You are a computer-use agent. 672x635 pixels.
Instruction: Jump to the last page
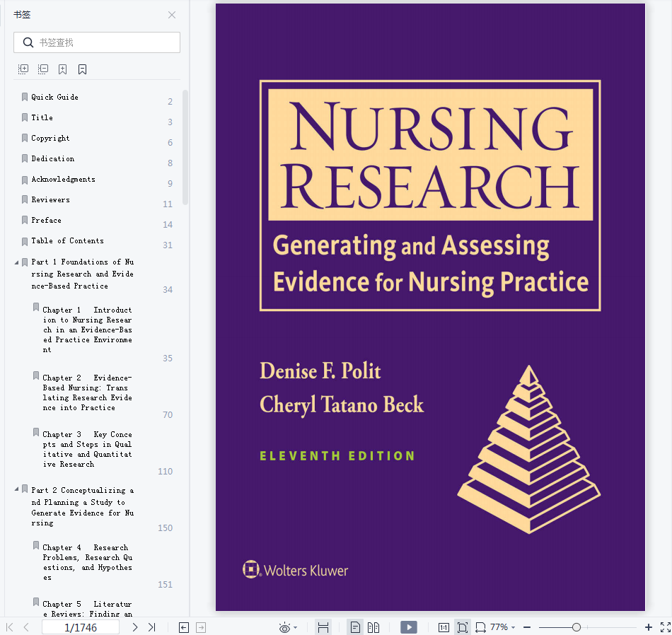coord(151,627)
